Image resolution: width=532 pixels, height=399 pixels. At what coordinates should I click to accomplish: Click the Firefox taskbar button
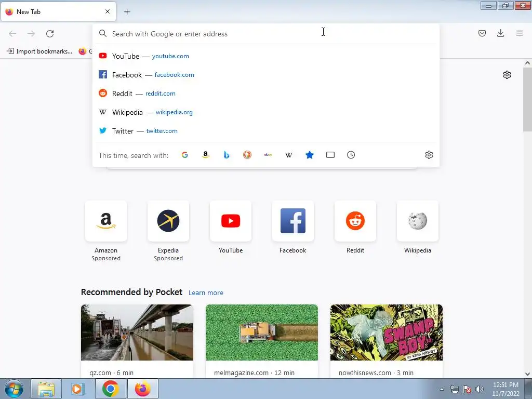click(x=142, y=389)
